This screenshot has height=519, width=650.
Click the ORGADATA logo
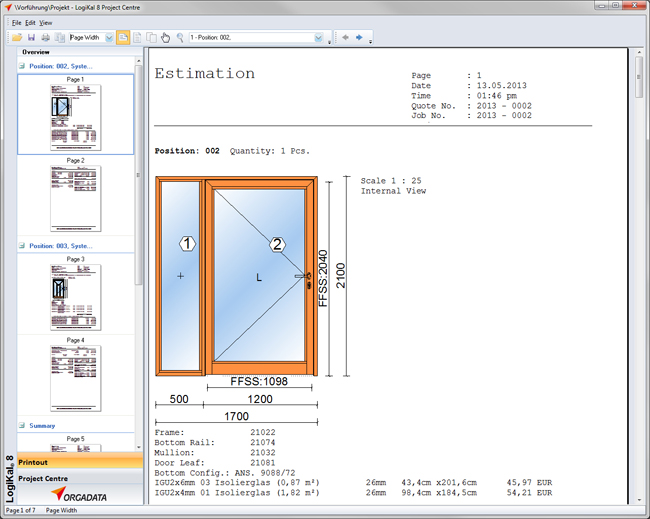(x=79, y=495)
